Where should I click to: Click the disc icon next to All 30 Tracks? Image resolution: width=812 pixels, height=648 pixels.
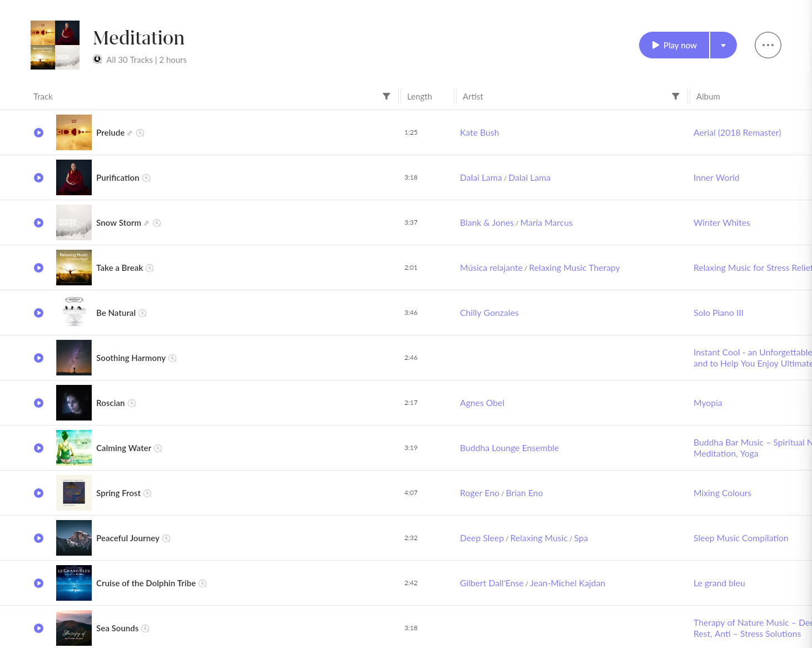97,59
